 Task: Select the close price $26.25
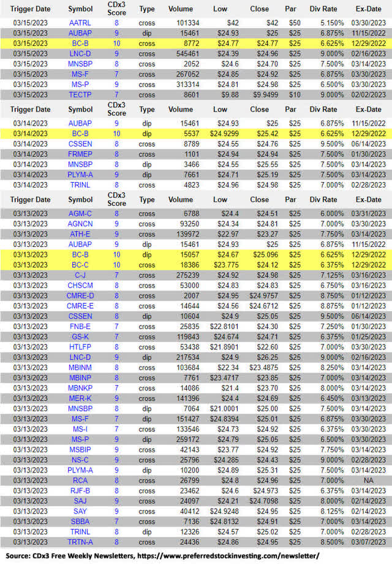pos(268,357)
